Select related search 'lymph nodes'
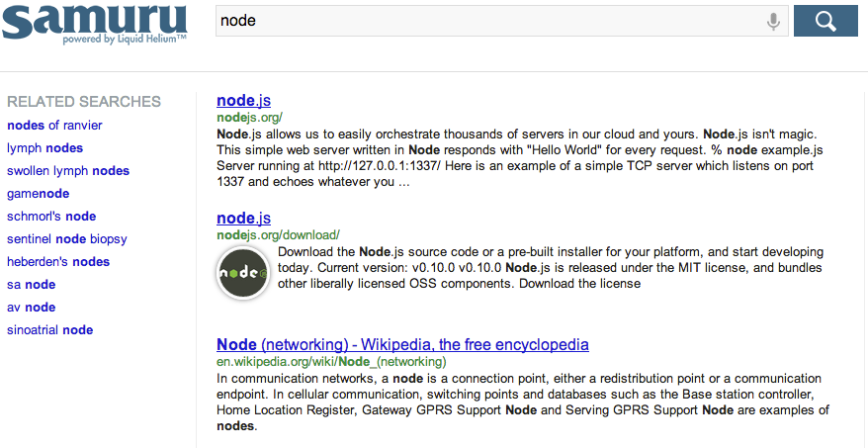Image resolution: width=868 pixels, height=448 pixels. pos(44,148)
